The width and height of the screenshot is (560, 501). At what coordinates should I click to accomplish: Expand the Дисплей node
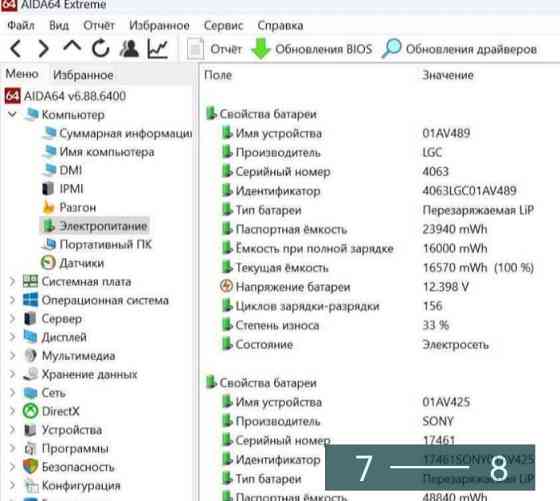pyautogui.click(x=12, y=337)
